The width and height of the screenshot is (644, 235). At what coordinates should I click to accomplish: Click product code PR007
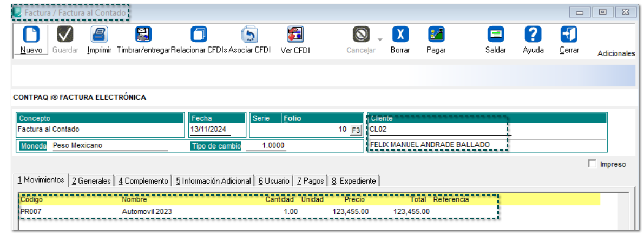pos(31,212)
